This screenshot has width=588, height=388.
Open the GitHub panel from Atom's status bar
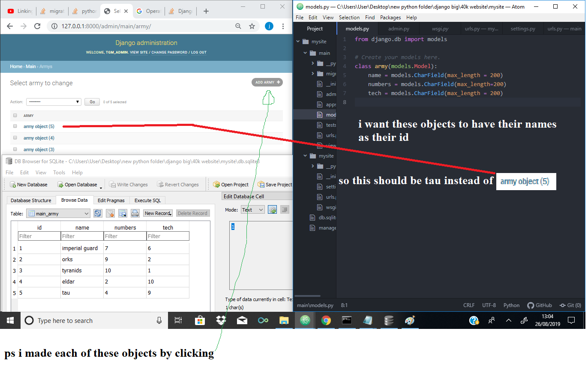click(539, 305)
